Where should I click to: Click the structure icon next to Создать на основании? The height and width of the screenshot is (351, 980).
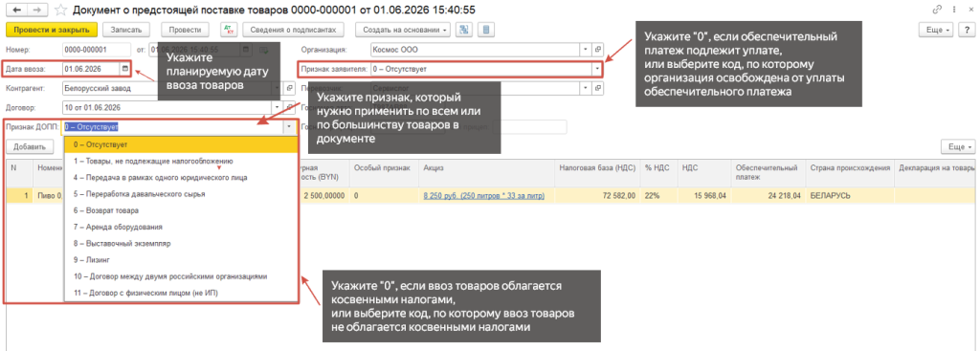click(464, 30)
